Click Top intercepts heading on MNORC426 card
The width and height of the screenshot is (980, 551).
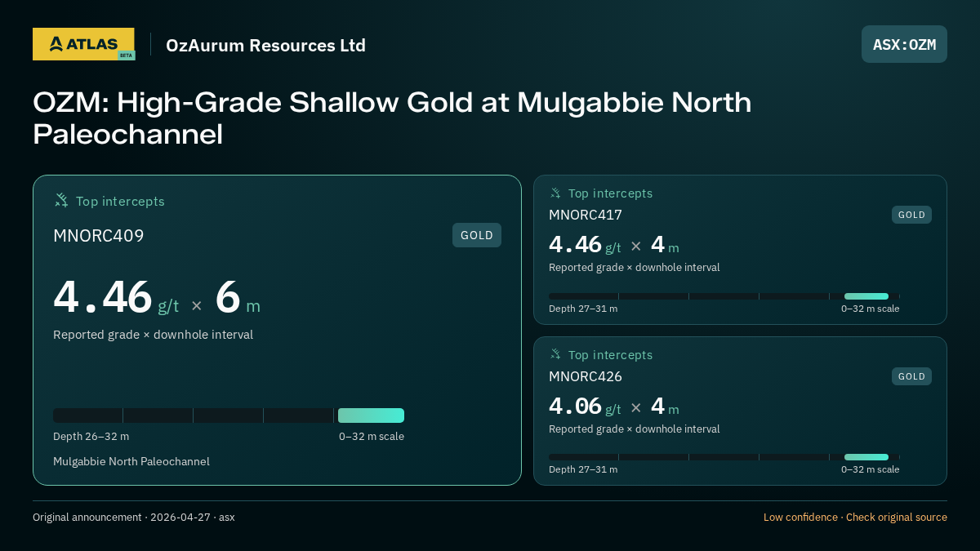610,355
